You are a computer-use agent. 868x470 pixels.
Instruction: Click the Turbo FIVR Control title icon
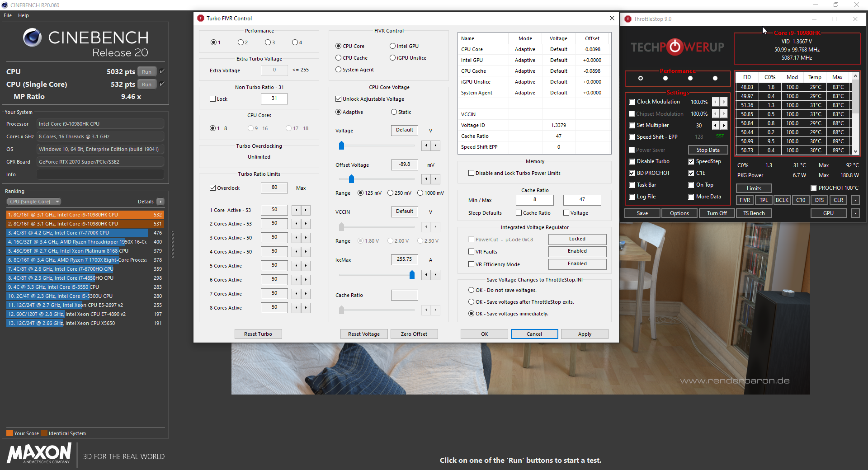tap(201, 18)
